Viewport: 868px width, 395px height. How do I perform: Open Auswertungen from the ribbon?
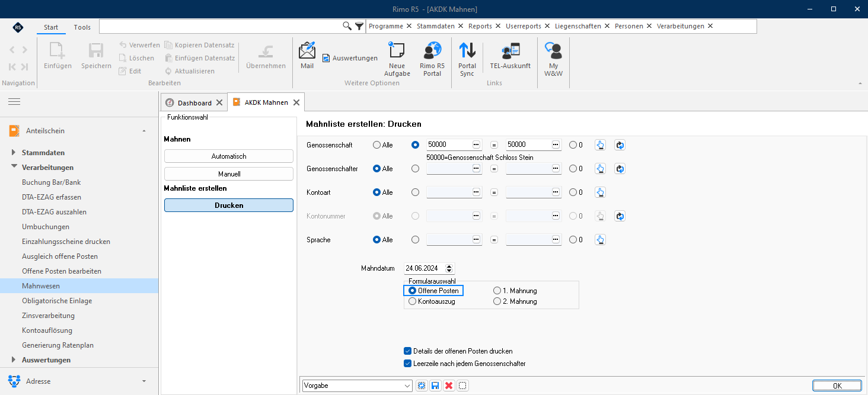(350, 58)
